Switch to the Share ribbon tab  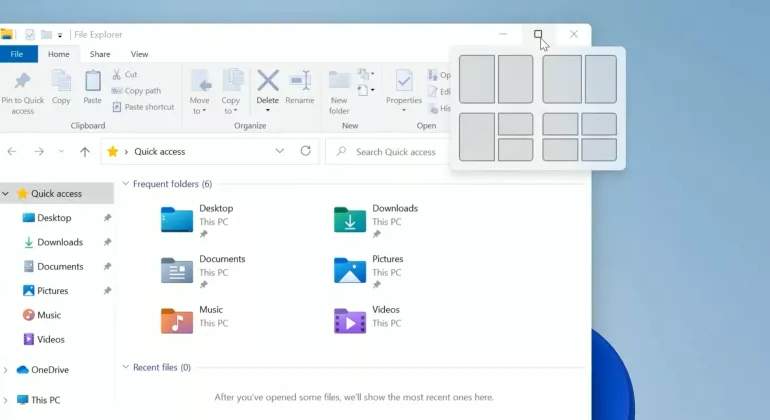pos(100,54)
